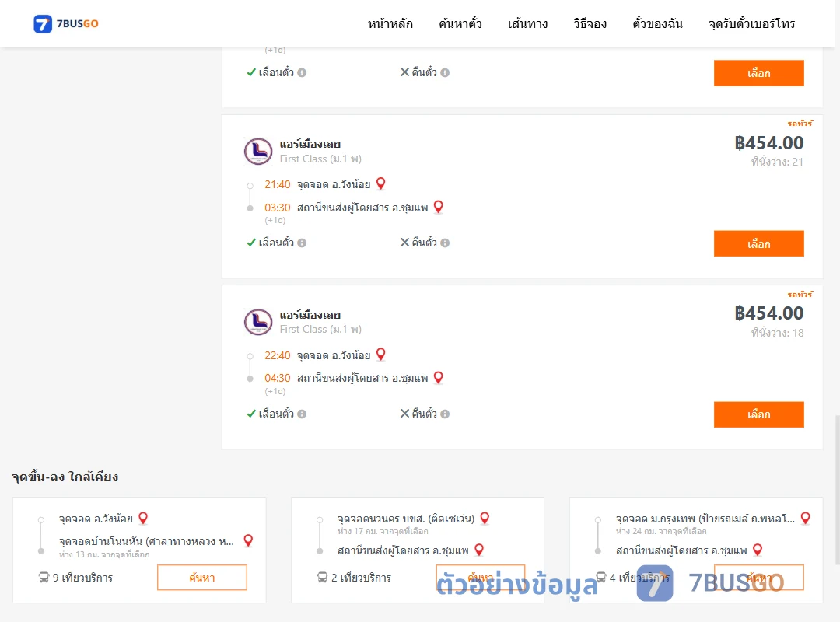Viewport: 840px width, 622px height.
Task: Click the operator logo of the 21:40 trip
Action: pyautogui.click(x=258, y=151)
